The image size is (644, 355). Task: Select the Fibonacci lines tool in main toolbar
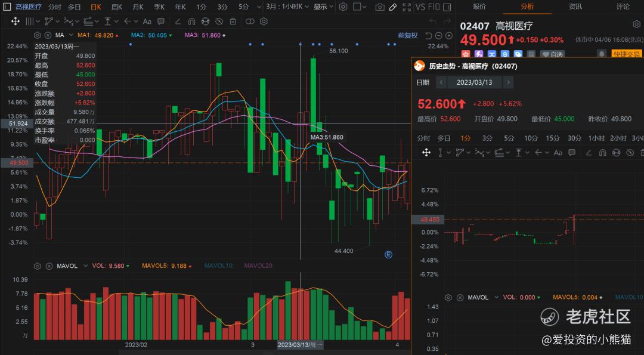[x=88, y=21]
